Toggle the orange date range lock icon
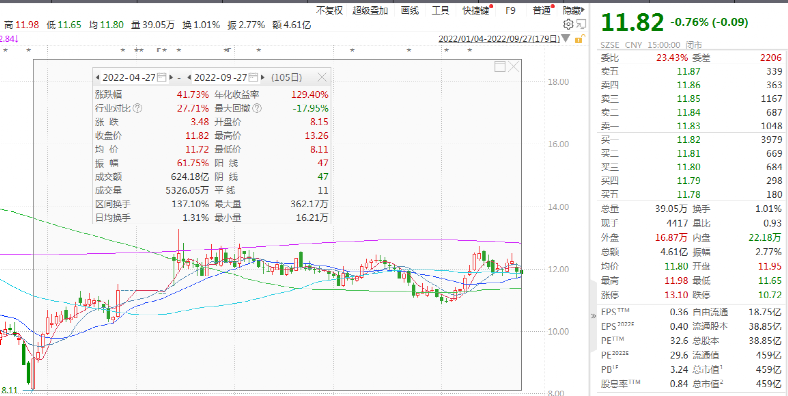 click(x=579, y=39)
